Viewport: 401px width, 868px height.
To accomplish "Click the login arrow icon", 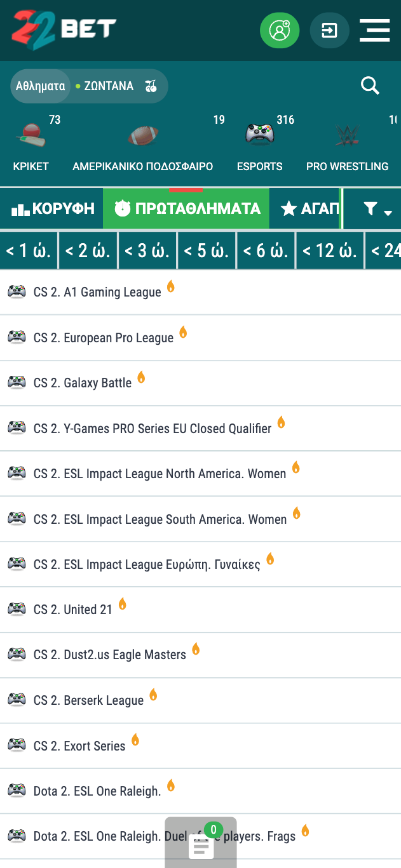I will pos(329,30).
